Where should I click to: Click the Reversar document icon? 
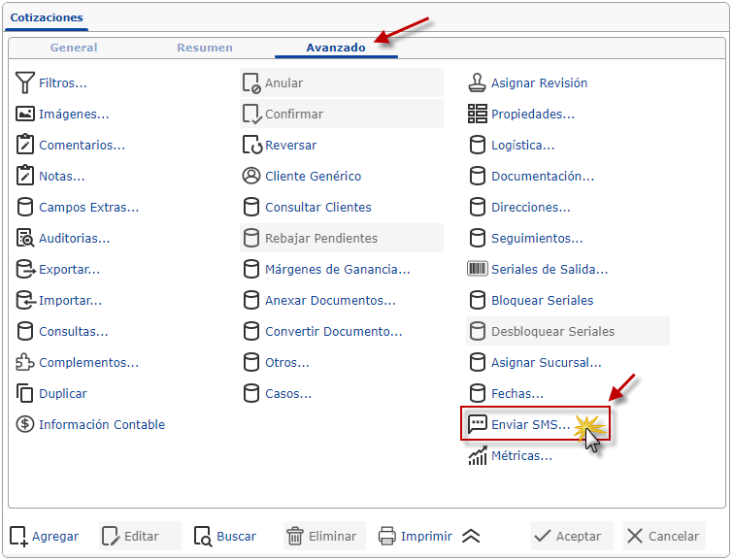point(252,145)
